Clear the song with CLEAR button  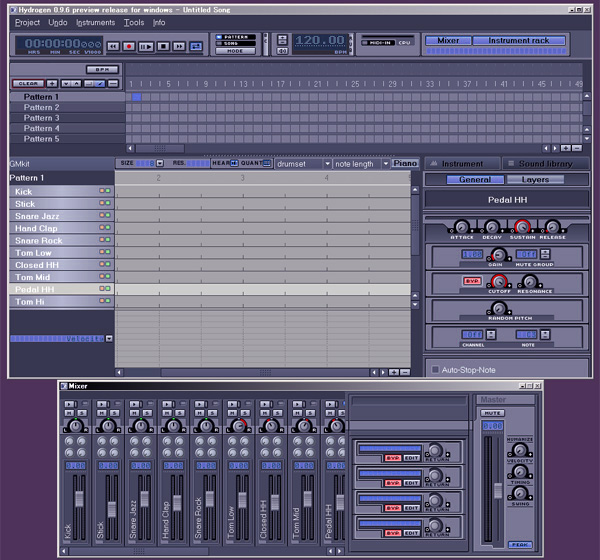(27, 83)
